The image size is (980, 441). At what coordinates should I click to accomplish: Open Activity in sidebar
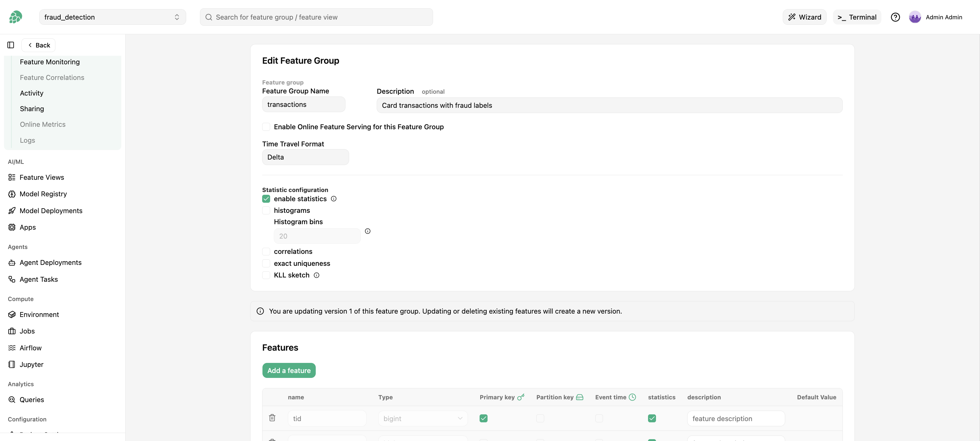[32, 93]
